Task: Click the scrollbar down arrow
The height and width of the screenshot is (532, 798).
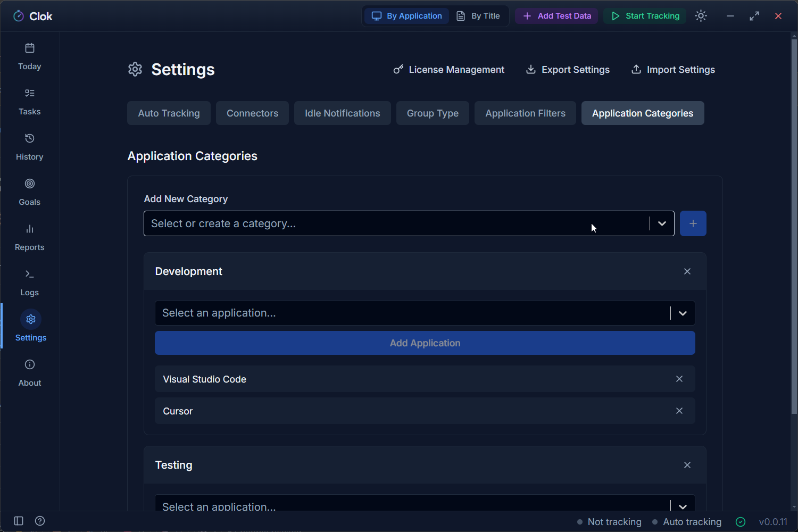Action: [x=794, y=507]
